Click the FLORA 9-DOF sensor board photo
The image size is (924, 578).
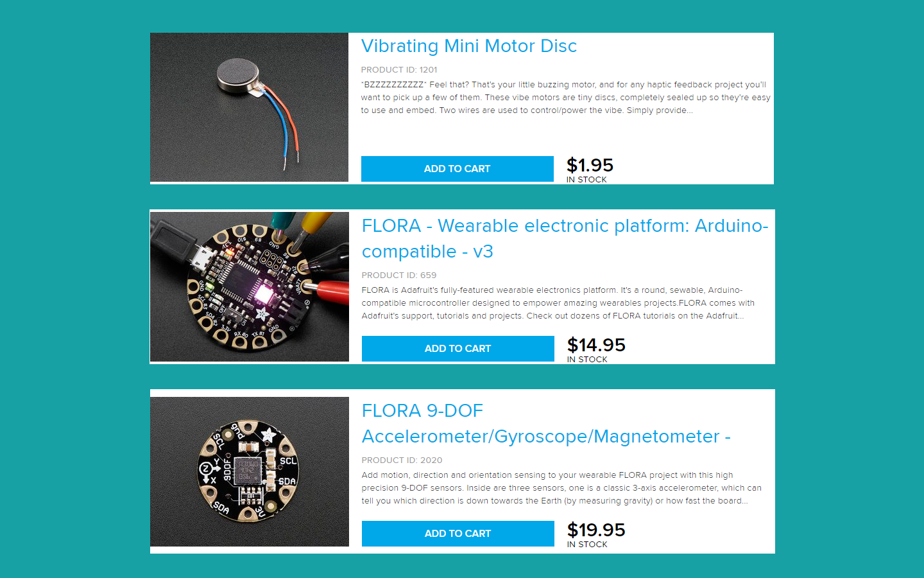[250, 471]
